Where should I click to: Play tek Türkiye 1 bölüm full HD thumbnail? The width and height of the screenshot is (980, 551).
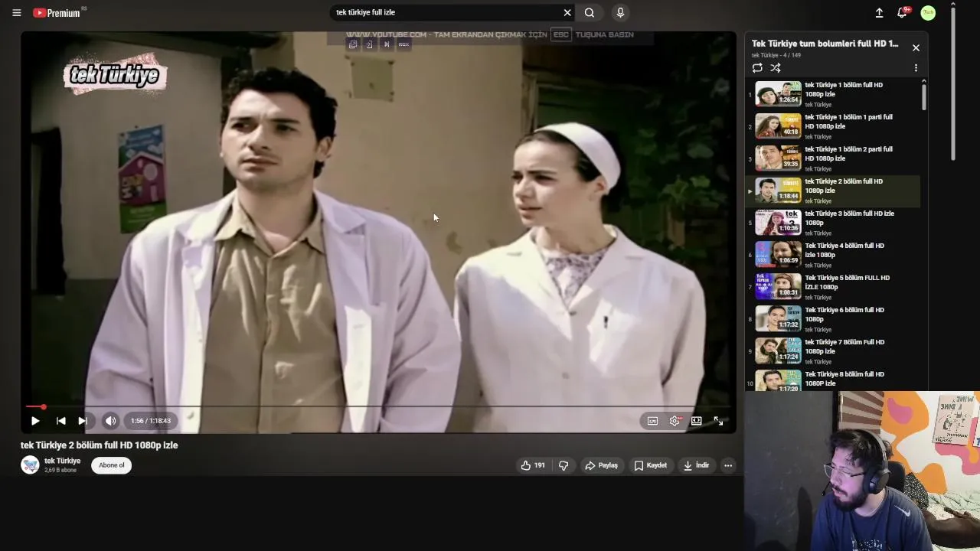[x=778, y=93]
